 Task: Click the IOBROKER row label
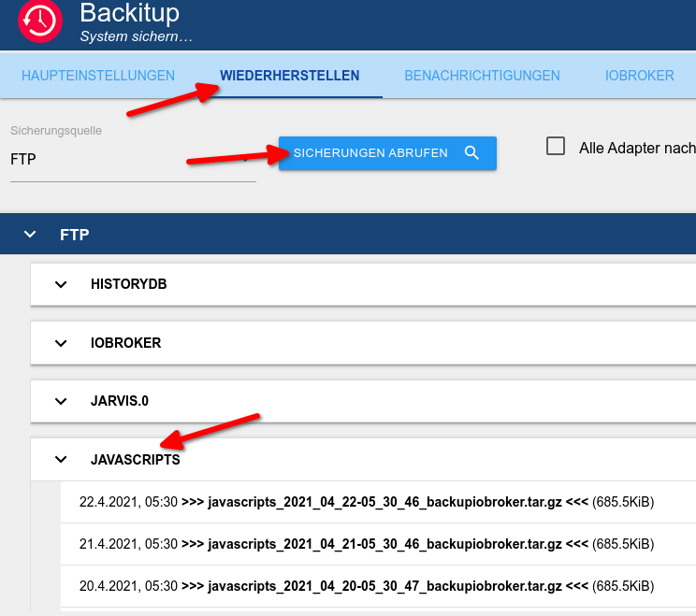pos(125,343)
